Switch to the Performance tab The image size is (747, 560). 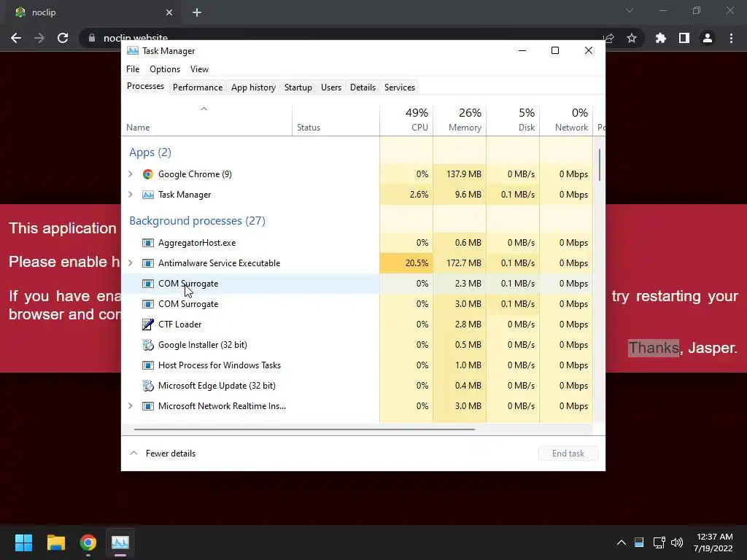pos(198,87)
